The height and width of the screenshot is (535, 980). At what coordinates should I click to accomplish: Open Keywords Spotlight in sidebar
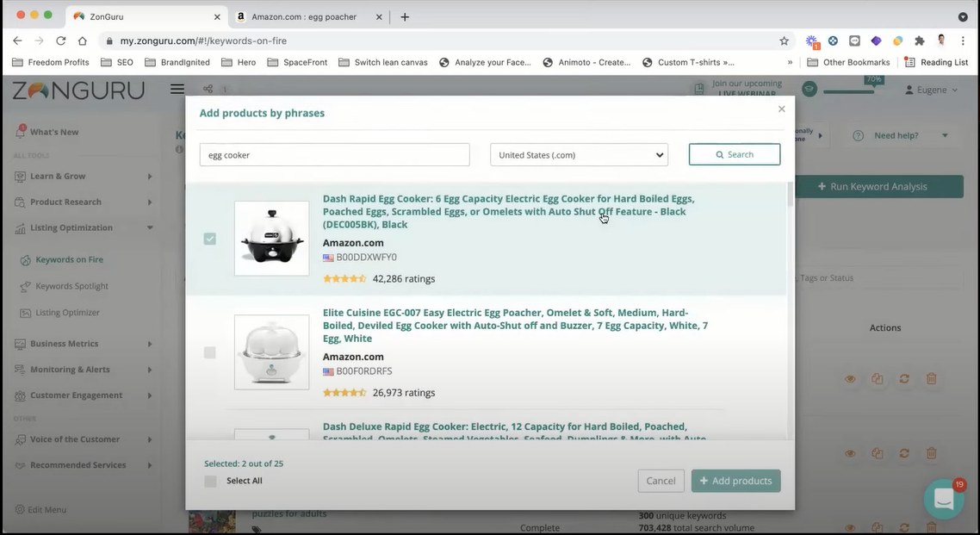click(x=71, y=286)
